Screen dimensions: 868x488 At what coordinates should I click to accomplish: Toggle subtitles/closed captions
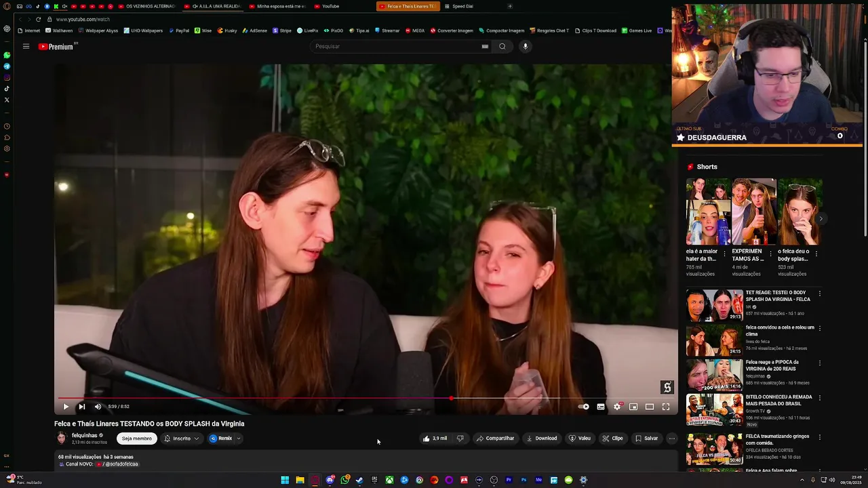pyautogui.click(x=601, y=407)
